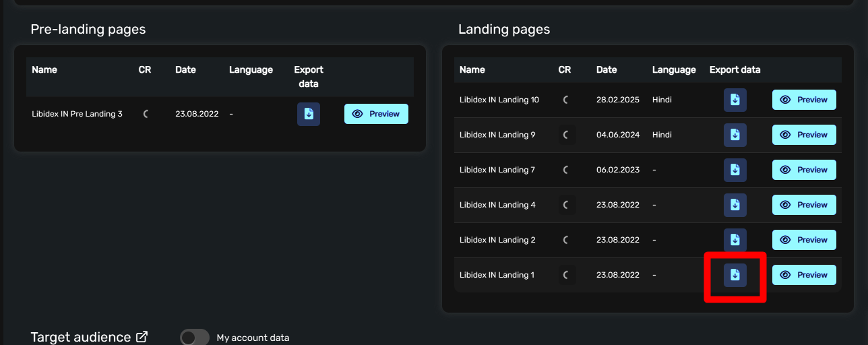868x345 pixels.
Task: Export data for Libidex IN Landing 2
Action: pos(735,240)
